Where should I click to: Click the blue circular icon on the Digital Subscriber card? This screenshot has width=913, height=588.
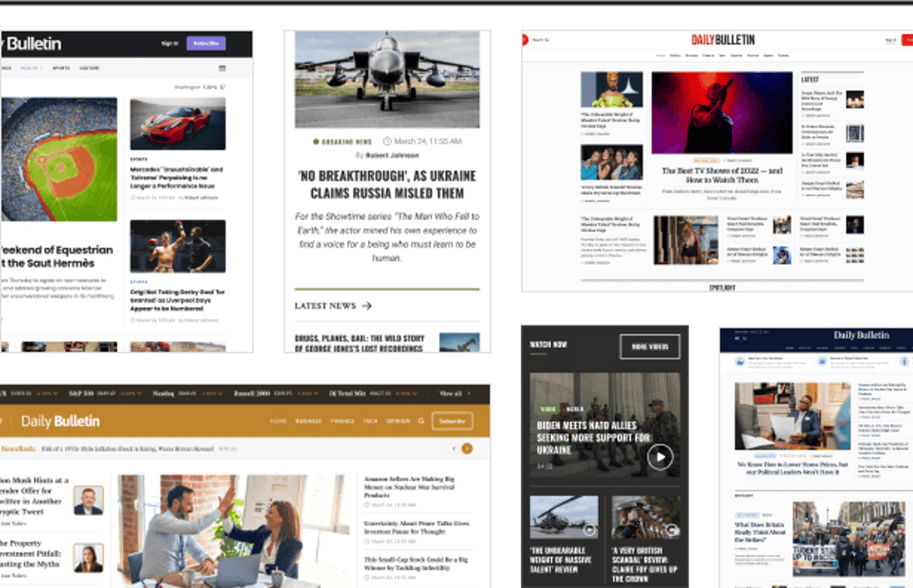click(822, 361)
